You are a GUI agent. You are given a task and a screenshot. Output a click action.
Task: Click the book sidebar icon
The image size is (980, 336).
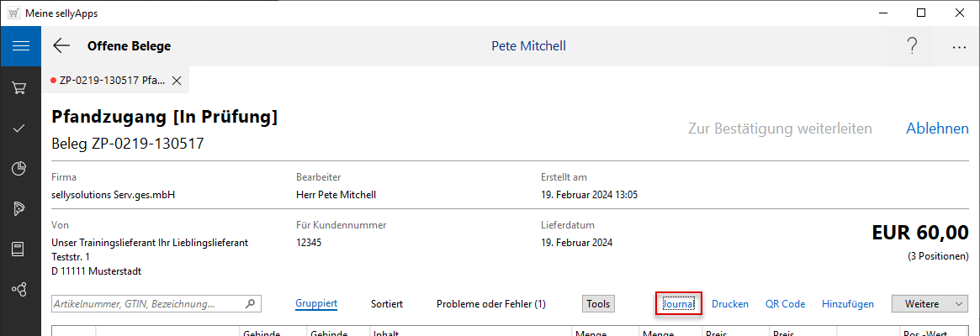tap(20, 249)
